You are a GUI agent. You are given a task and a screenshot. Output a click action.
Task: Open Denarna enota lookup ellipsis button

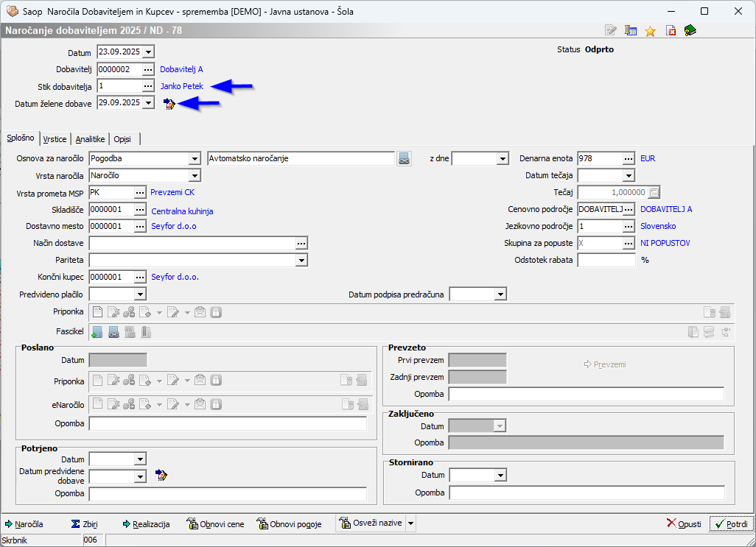(629, 158)
